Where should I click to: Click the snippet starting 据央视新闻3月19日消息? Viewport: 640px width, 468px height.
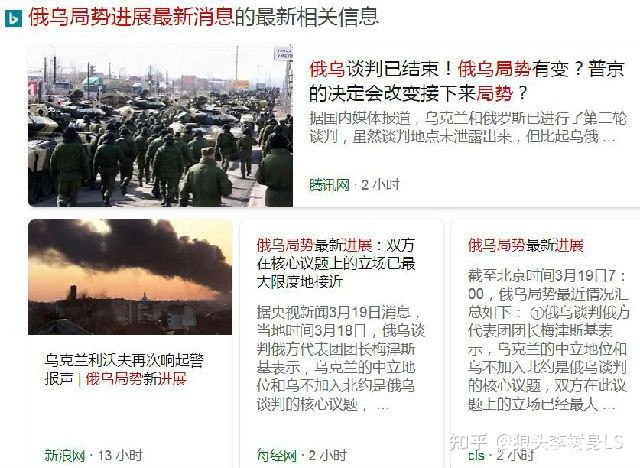[341, 358]
